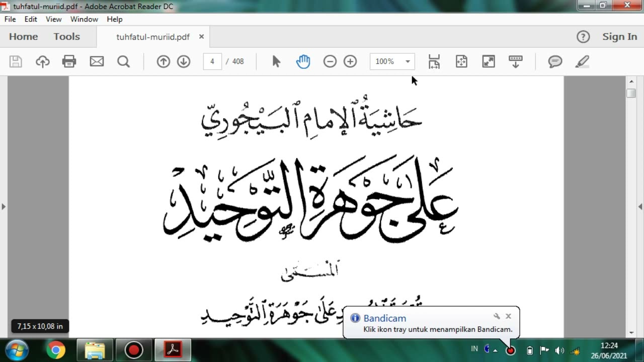Screen dimensions: 644x362
Task: Close the Bandicam notification balloon
Action: click(x=508, y=316)
